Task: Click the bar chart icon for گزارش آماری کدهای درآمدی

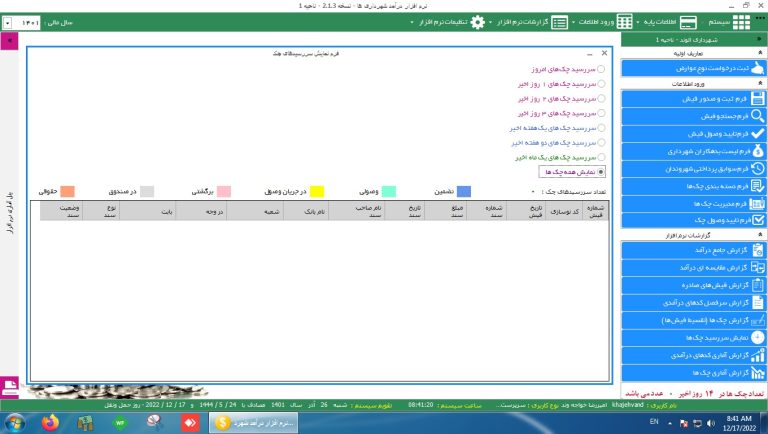Action: [757, 354]
